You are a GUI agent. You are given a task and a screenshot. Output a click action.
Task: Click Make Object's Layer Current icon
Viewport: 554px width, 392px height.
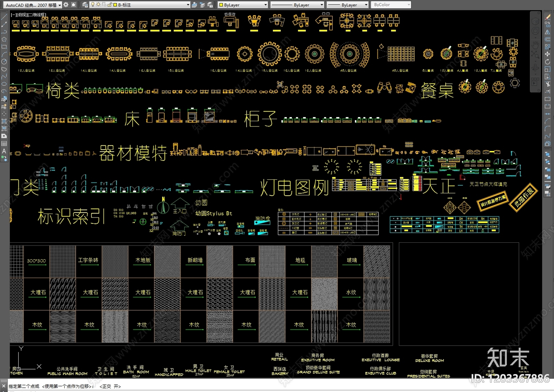[x=194, y=5]
